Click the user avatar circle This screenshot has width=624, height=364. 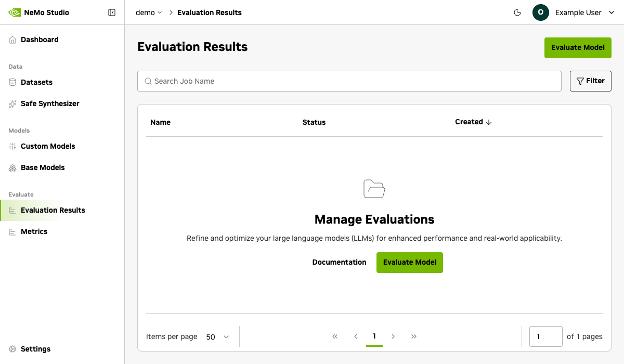click(x=540, y=12)
